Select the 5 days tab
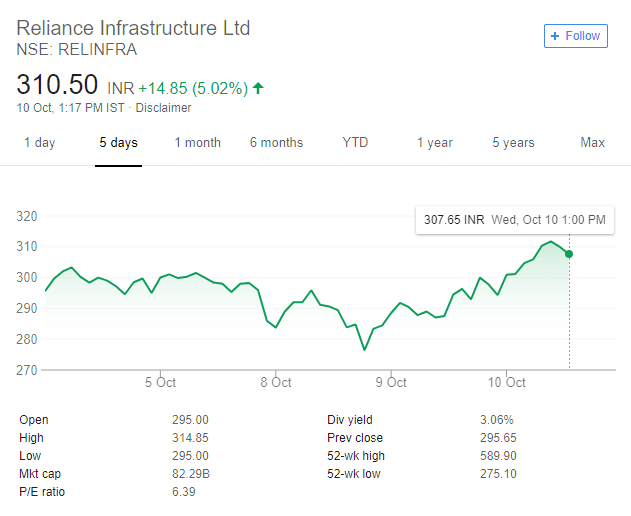631x516 pixels. [x=118, y=142]
